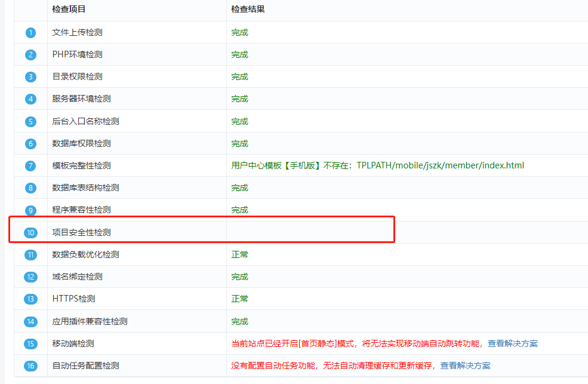Select the 域名绑定检测 item text
This screenshot has width=588, height=384.
[x=77, y=277]
